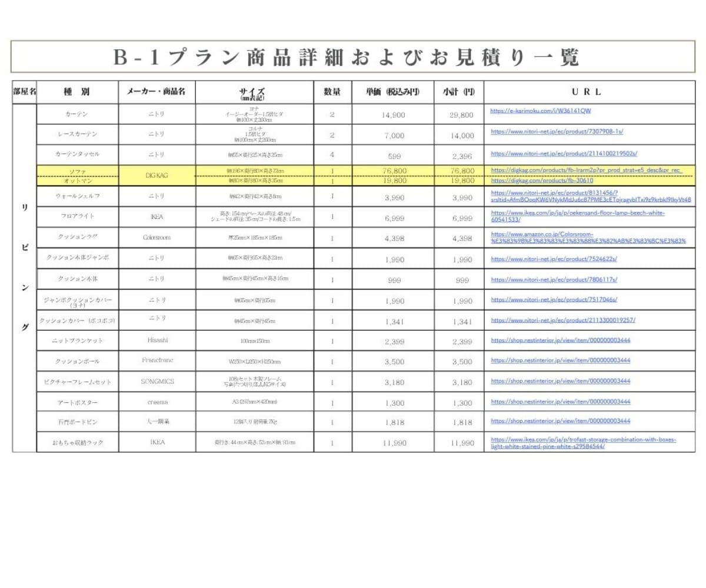Image resolution: width=706 pixels, height=588 pixels.
Task: Open the IKEA trofast storage combination link
Action: 584,443
